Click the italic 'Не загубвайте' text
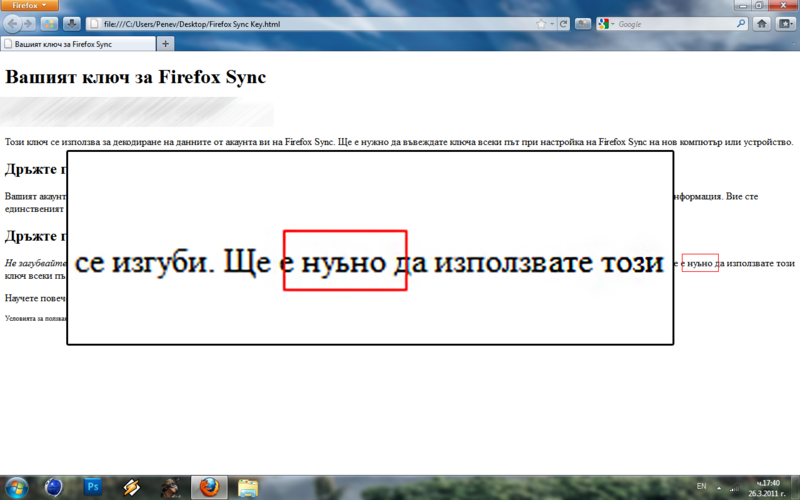The width and height of the screenshot is (800, 500). tap(36, 263)
